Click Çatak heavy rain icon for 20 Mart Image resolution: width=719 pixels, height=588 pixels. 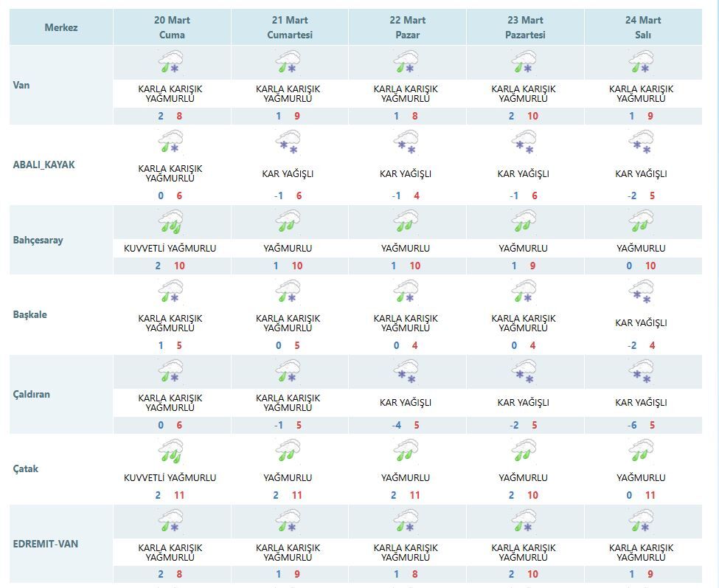(x=171, y=450)
